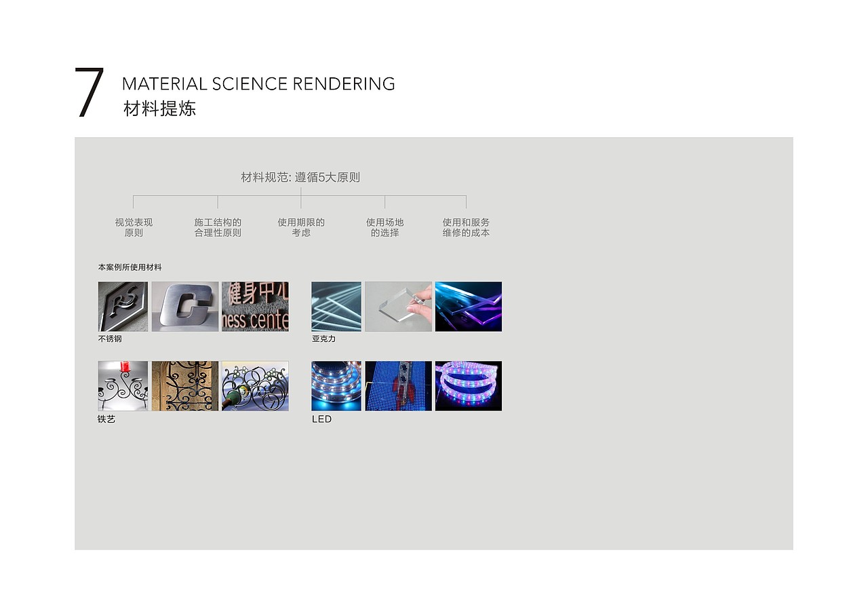Select the blue LED panel display thumbnail

399,386
